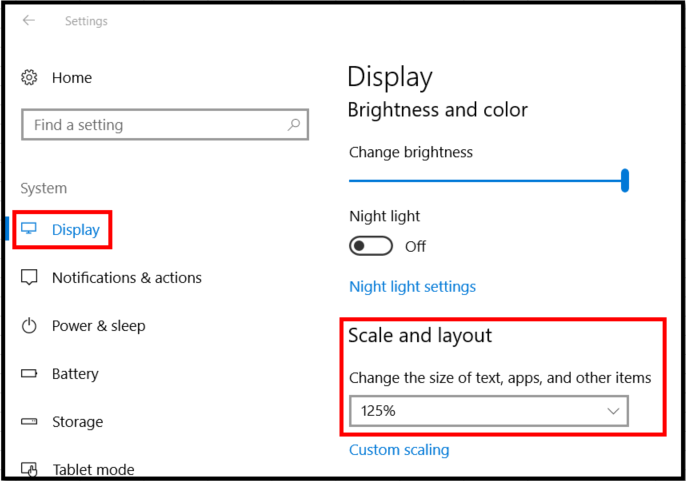Click the Display monitor icon
This screenshot has width=686, height=481.
[30, 229]
